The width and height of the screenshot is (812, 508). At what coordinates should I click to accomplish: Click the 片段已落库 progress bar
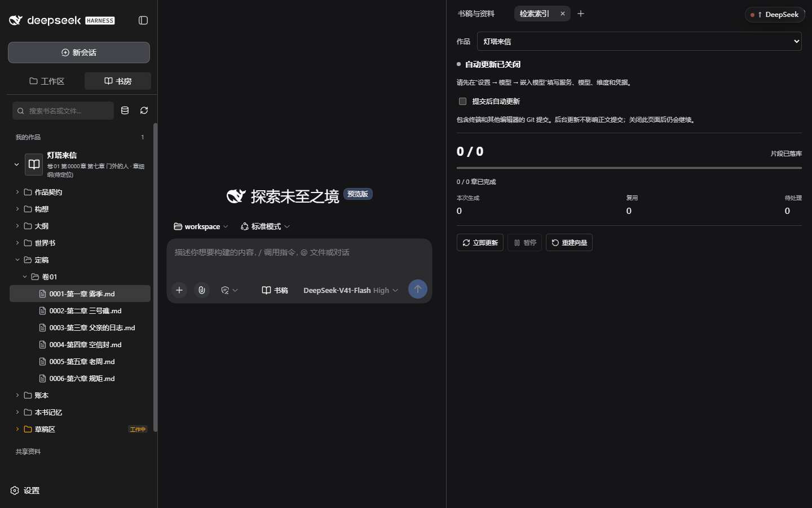pyautogui.click(x=629, y=168)
